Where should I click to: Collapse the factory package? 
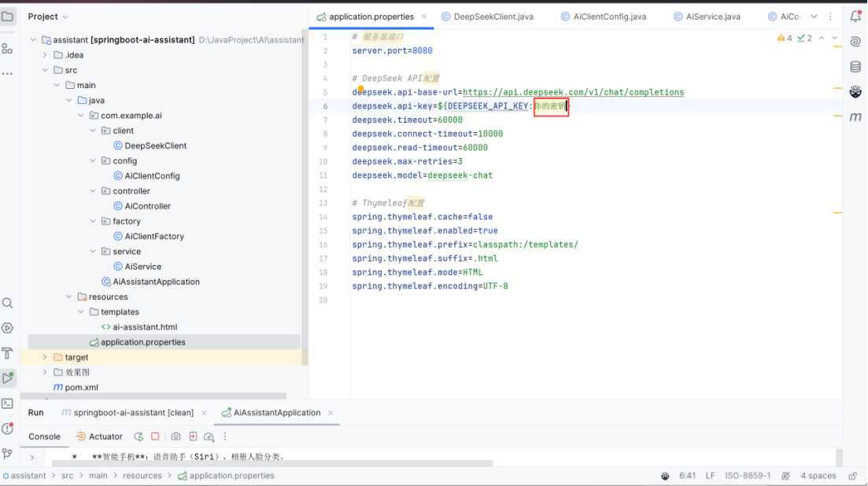pos(93,221)
